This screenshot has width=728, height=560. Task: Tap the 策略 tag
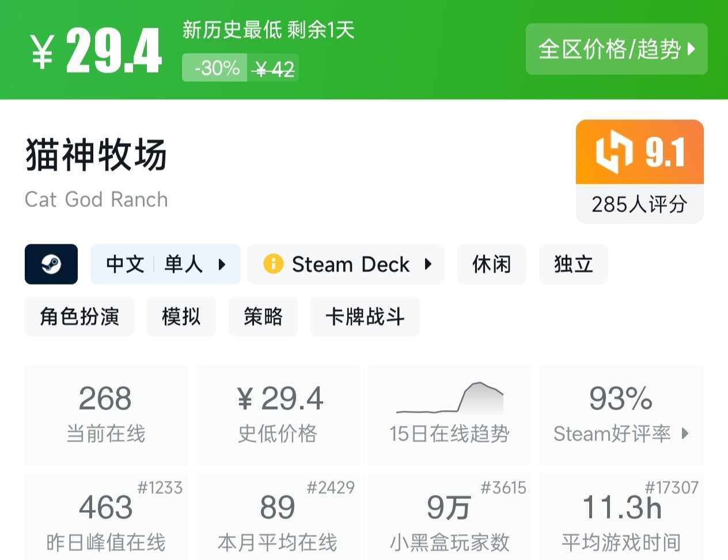263,316
